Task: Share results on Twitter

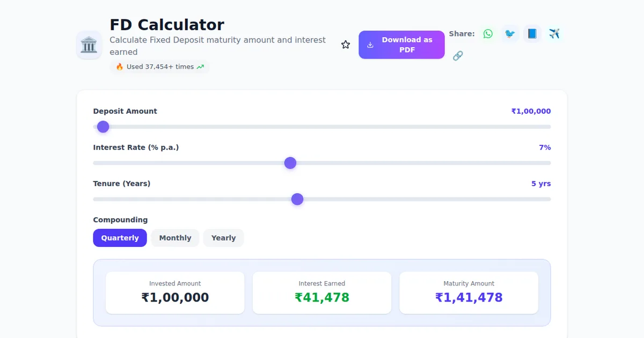Action: (509, 33)
